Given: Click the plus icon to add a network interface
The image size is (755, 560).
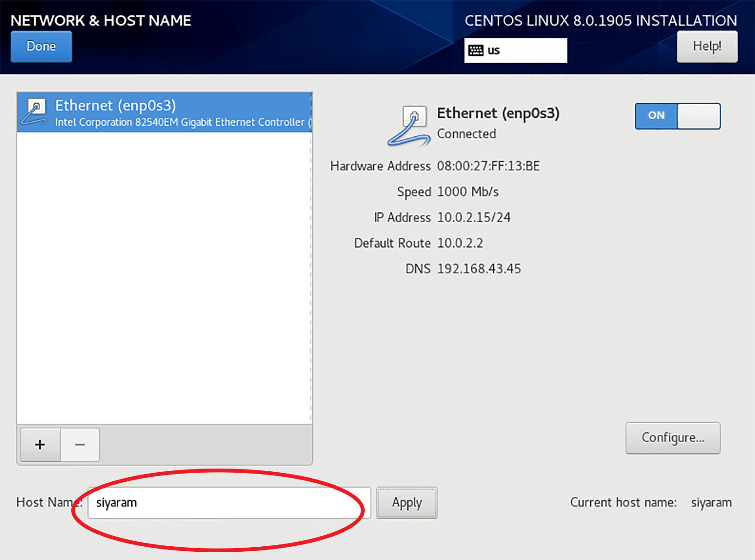Looking at the screenshot, I should point(40,444).
